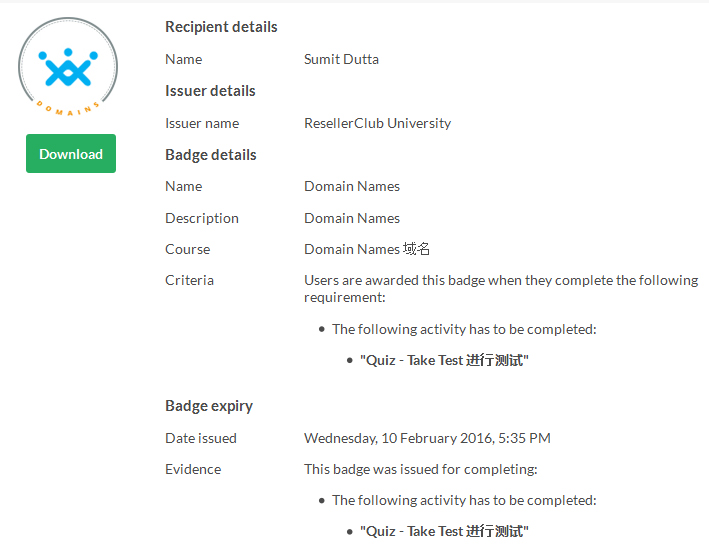Click the ResellerClub University issuer name

377,123
